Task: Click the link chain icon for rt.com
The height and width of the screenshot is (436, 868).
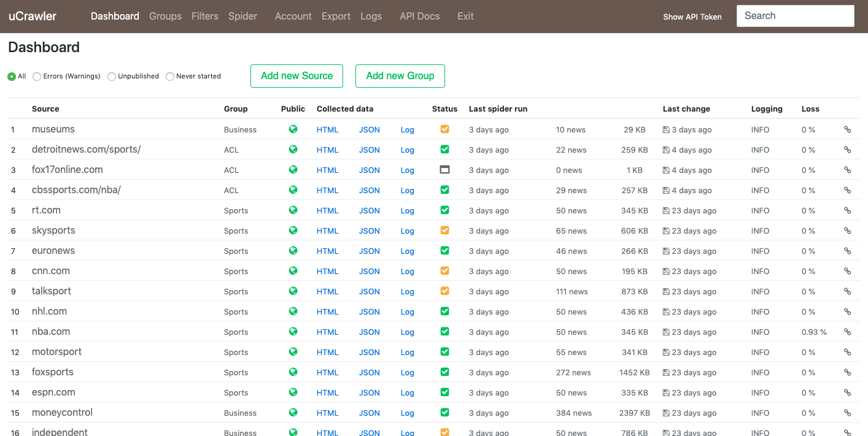Action: [848, 210]
